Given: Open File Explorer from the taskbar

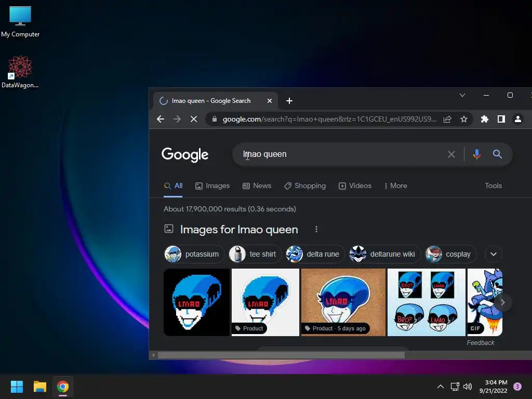Looking at the screenshot, I should 39,387.
